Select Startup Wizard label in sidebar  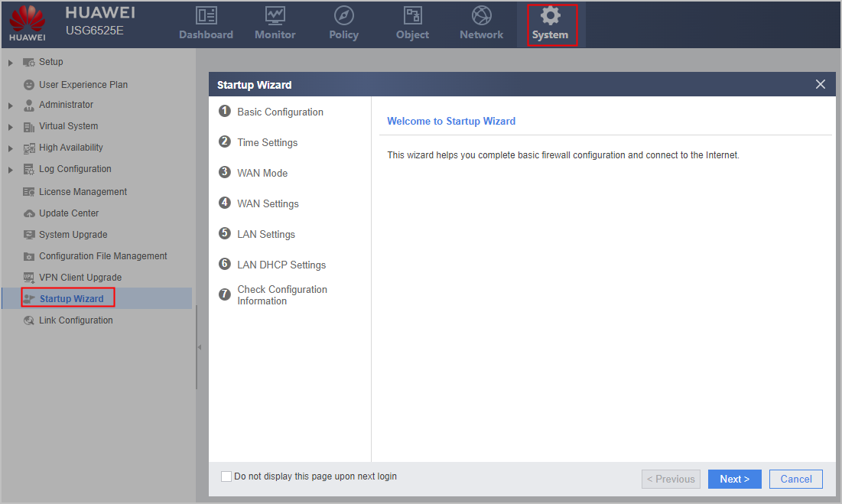click(71, 299)
